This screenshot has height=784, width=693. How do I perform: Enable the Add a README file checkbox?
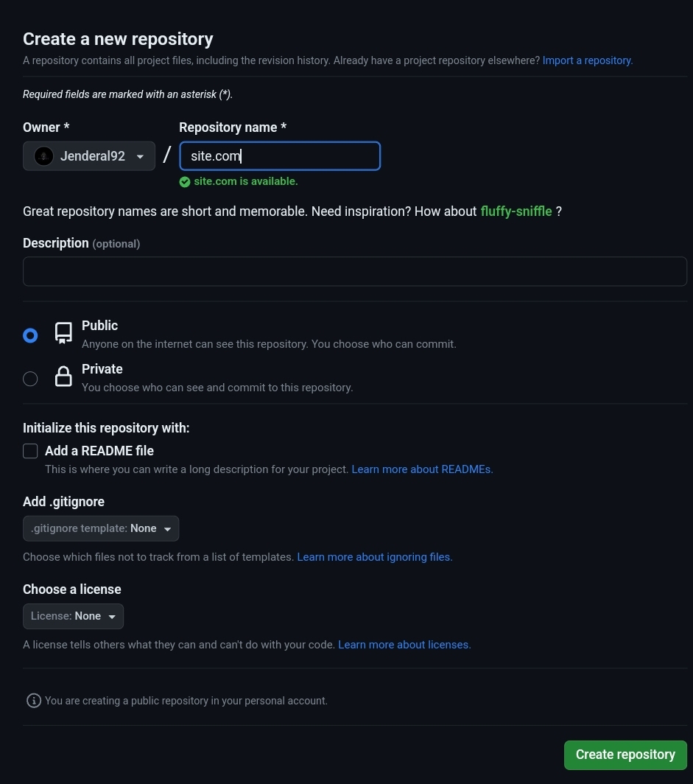30,451
